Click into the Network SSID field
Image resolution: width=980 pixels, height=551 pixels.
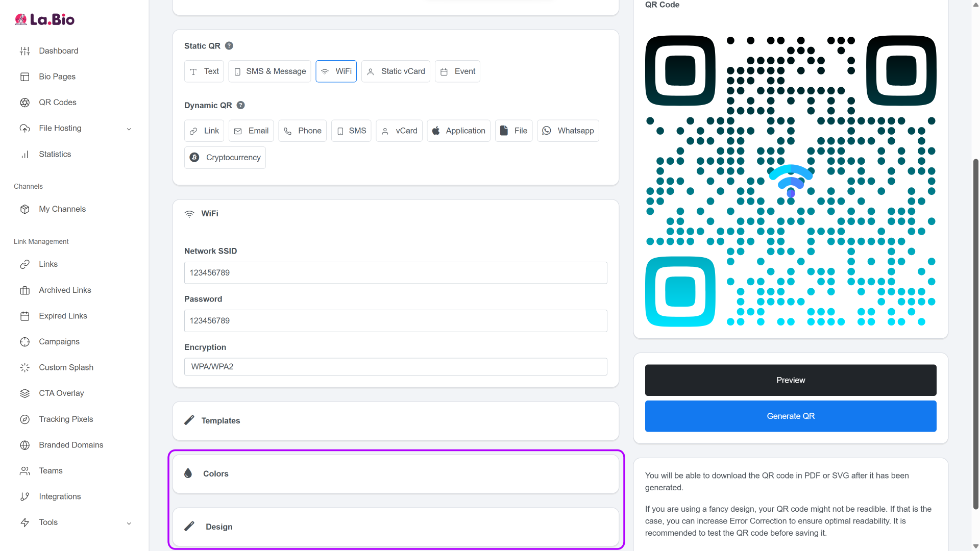396,273
